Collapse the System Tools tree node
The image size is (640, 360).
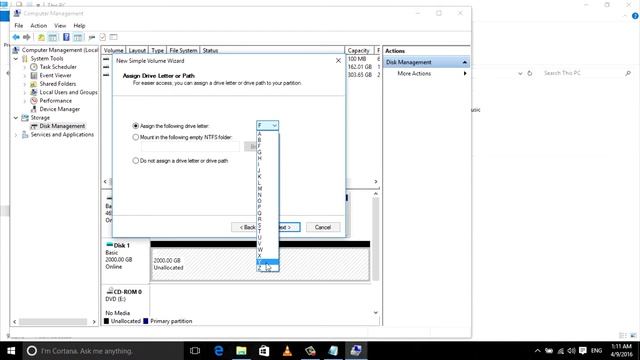point(16,59)
